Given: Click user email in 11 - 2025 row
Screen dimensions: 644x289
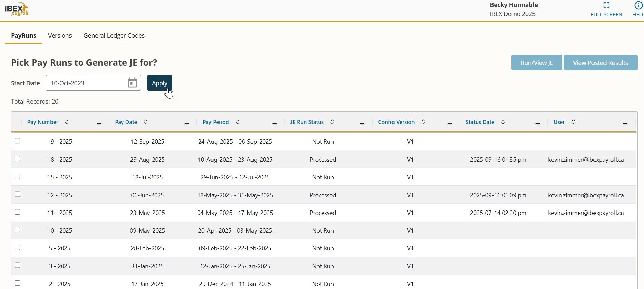Looking at the screenshot, I should pyautogui.click(x=586, y=213).
